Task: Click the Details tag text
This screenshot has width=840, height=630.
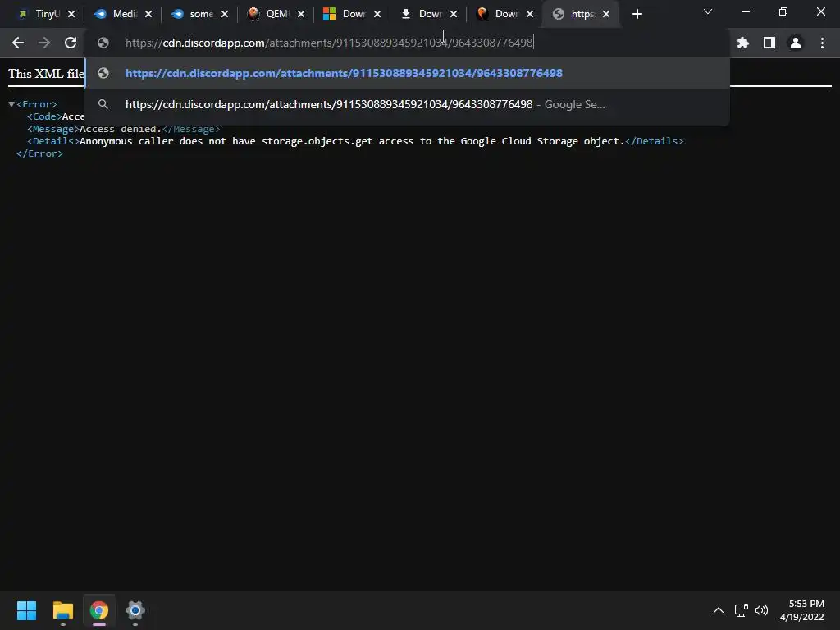Action: 53,141
